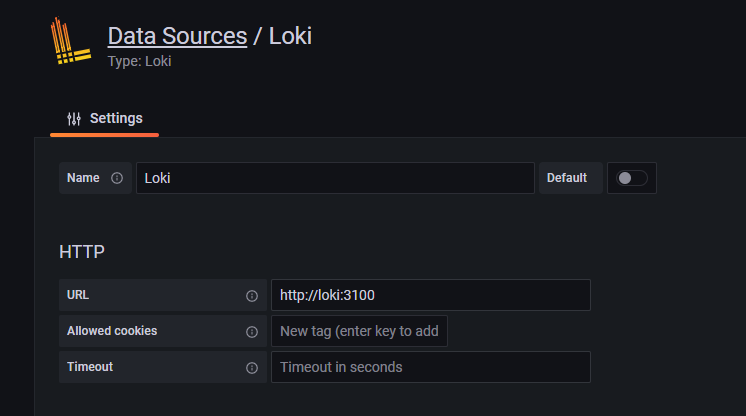This screenshot has width=746, height=416.
Task: Click the New tag cookies input
Action: [x=359, y=331]
